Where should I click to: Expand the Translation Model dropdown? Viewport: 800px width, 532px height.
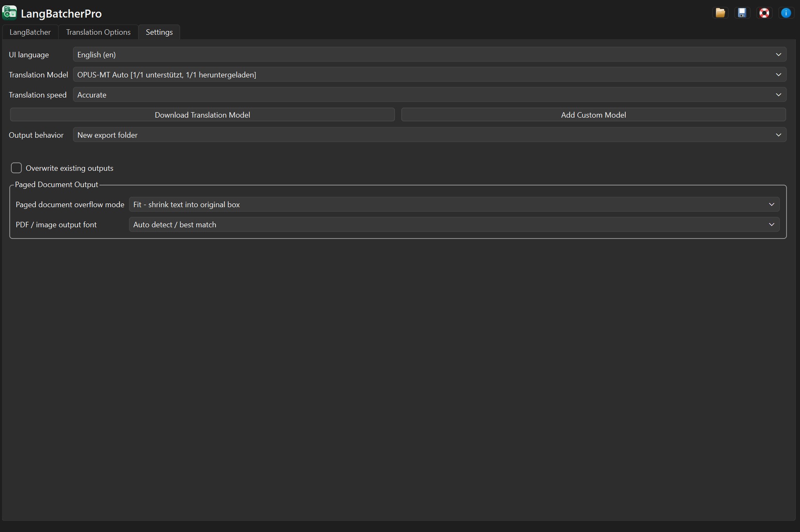429,75
